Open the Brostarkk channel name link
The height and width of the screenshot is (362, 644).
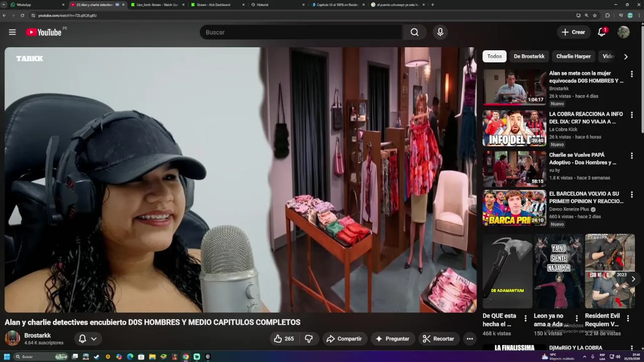point(38,335)
